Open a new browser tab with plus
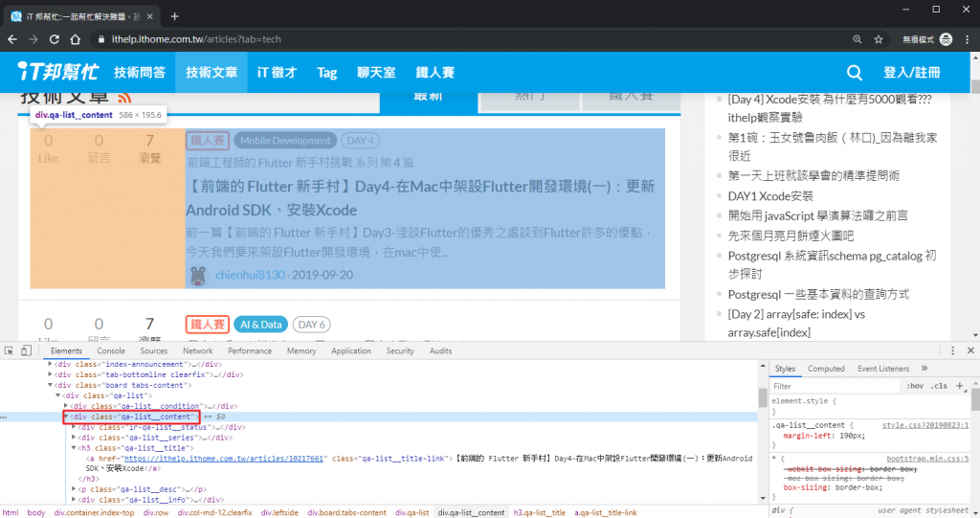The image size is (980, 518). pos(174,16)
